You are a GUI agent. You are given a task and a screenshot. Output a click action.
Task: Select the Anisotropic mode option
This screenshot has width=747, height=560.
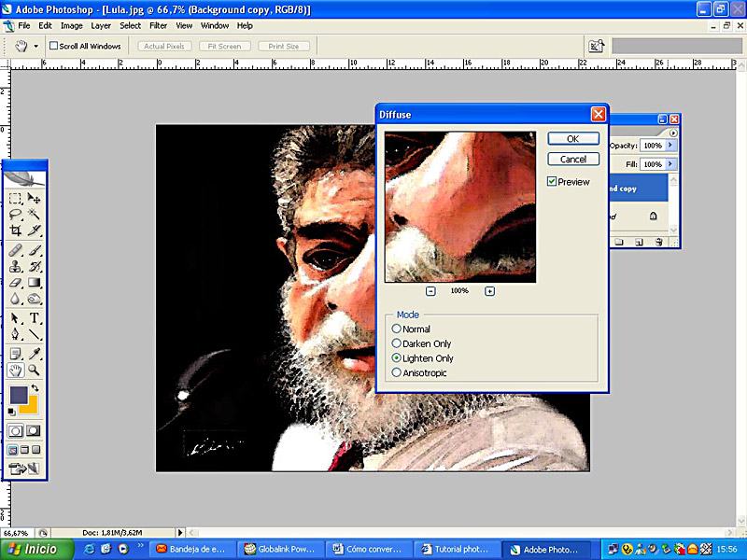point(397,373)
